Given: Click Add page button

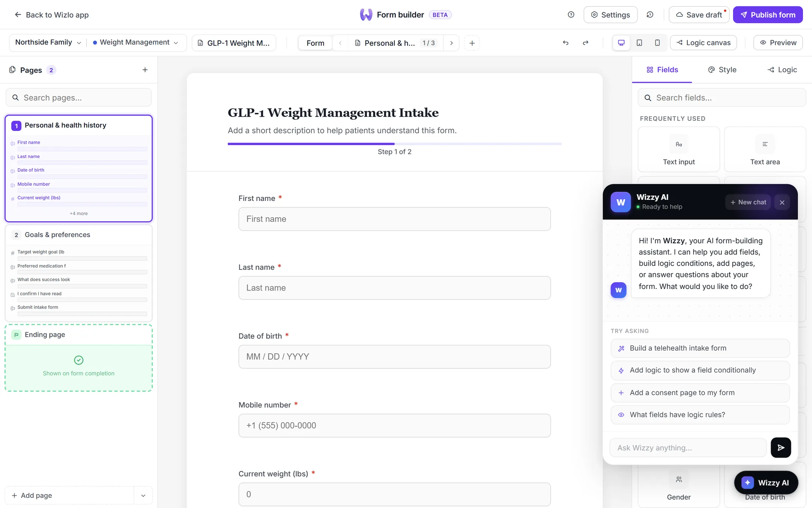Looking at the screenshot, I should (x=70, y=496).
